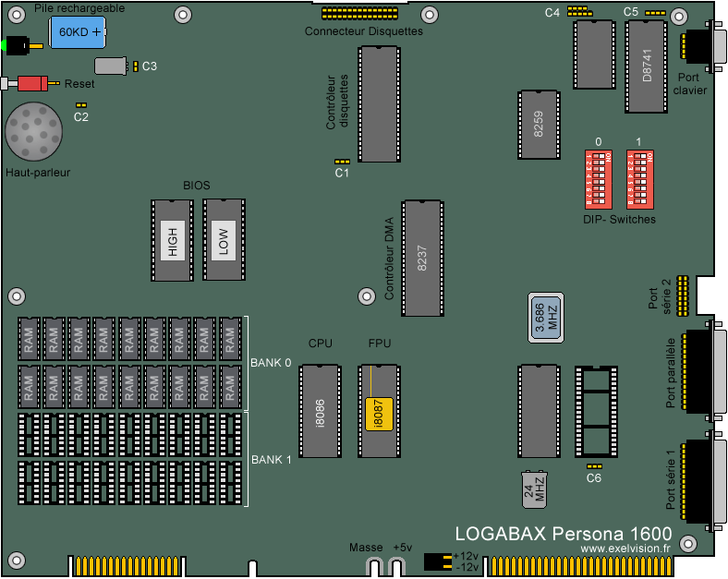Image resolution: width=728 pixels, height=579 pixels.
Task: Select the Connecteur Disquettes pin header
Action: coord(362,14)
